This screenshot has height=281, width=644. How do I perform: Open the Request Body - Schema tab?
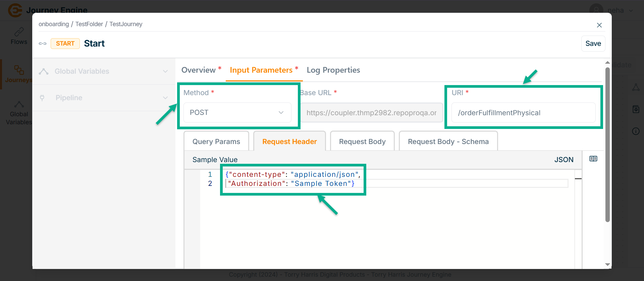(x=448, y=142)
